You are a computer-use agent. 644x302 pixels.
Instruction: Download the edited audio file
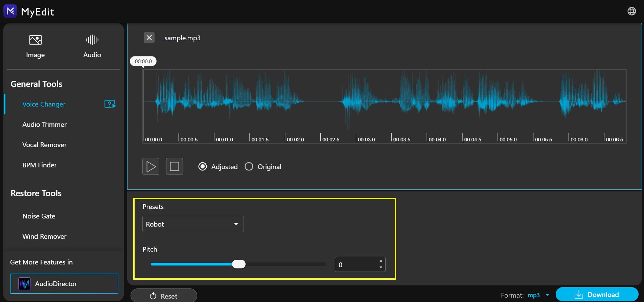597,295
